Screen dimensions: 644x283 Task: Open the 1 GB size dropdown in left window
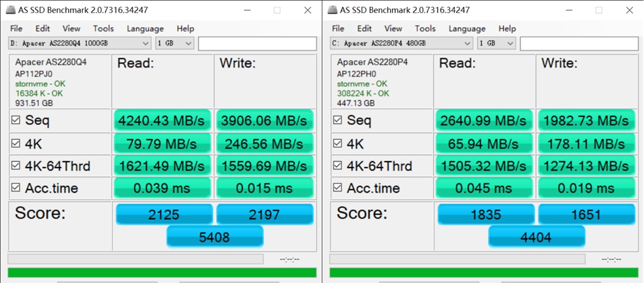(x=175, y=43)
